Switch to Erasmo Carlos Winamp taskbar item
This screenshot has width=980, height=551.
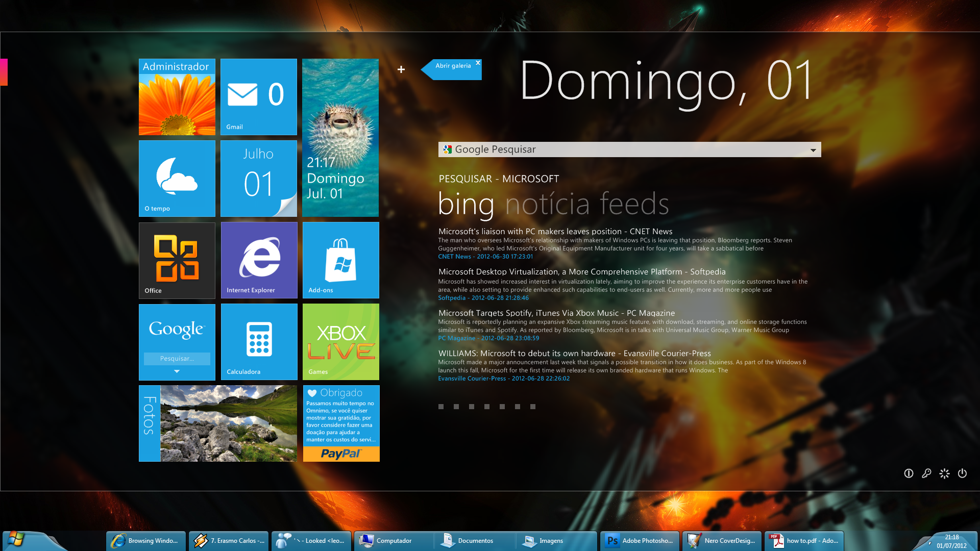pyautogui.click(x=228, y=541)
